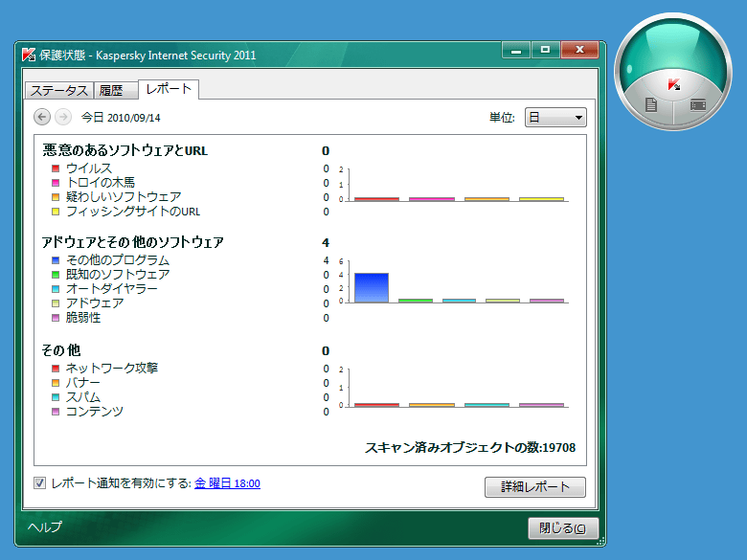
Task: Click the フィッシングサイトのURL row label
Action: coord(133,212)
